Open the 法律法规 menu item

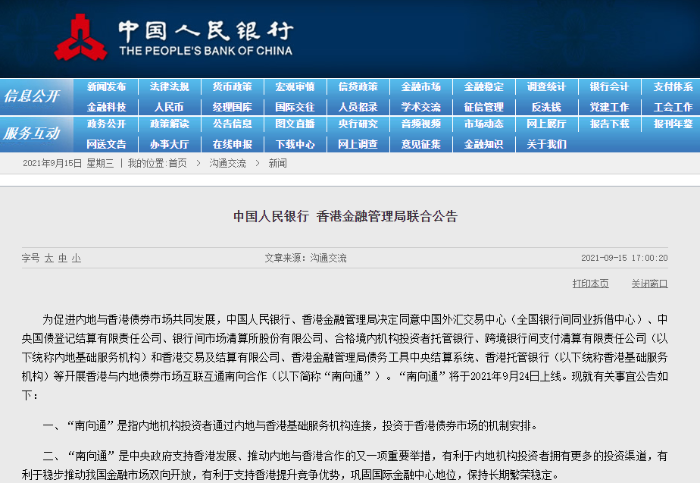coord(169,87)
